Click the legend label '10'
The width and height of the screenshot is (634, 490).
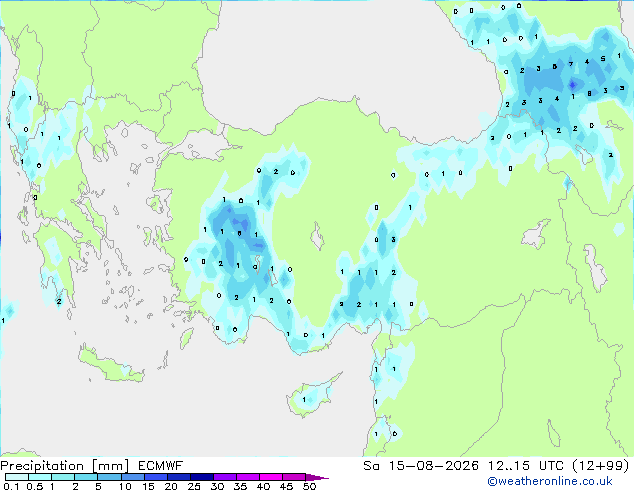[x=125, y=486]
